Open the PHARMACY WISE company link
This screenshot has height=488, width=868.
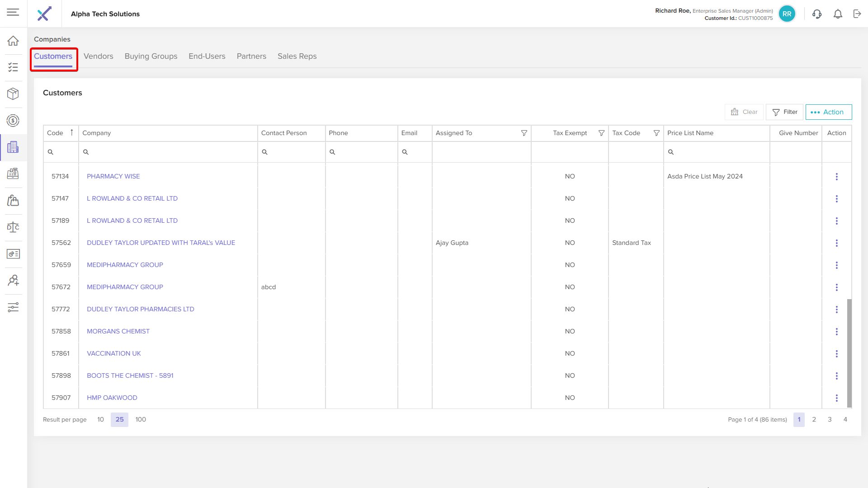point(113,176)
